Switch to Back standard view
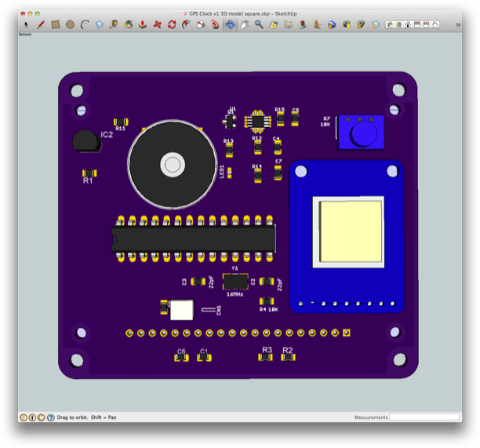 tap(426, 25)
